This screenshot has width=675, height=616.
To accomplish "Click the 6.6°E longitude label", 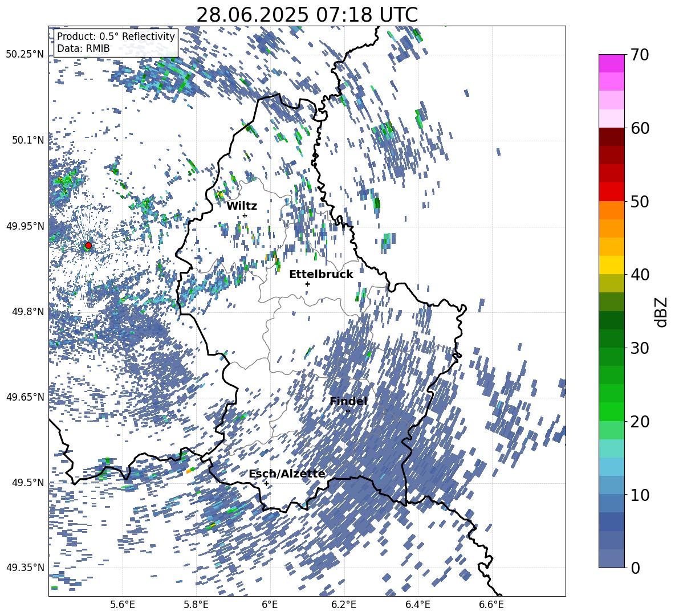I will (491, 605).
